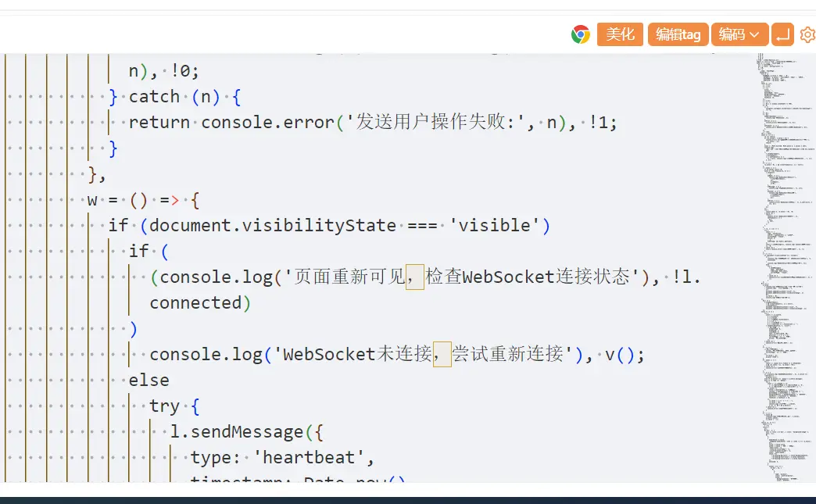The image size is (816, 504).
Task: Click the Chrome browser icon in toolbar
Action: click(580, 34)
